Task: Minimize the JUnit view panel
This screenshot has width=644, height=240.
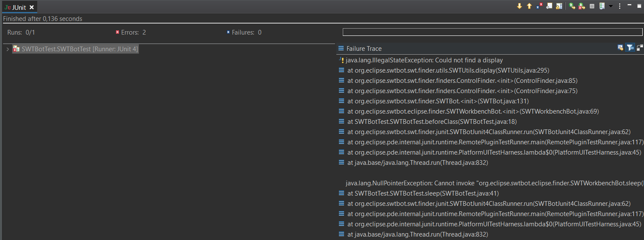Action: [629, 5]
